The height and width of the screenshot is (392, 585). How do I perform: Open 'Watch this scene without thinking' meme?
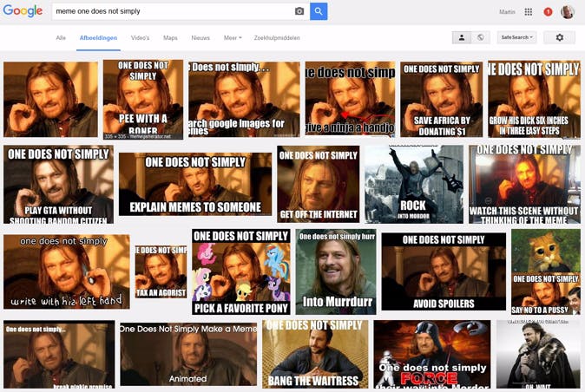pyautogui.click(x=524, y=185)
